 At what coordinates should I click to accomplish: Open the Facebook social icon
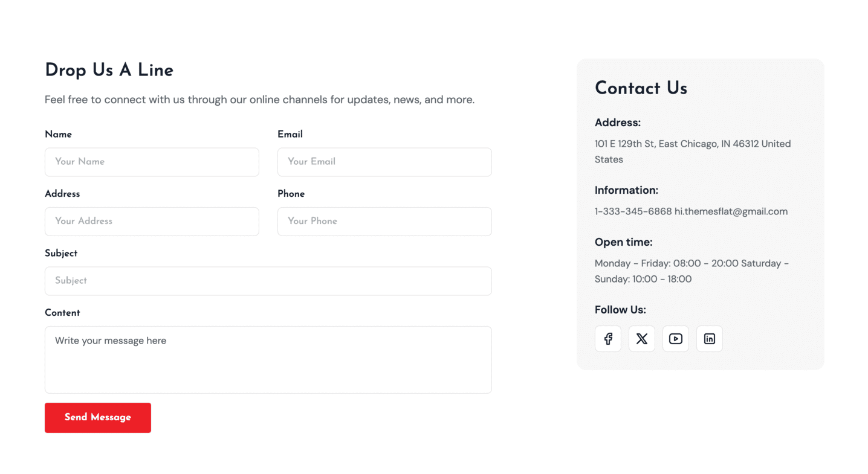(x=607, y=339)
